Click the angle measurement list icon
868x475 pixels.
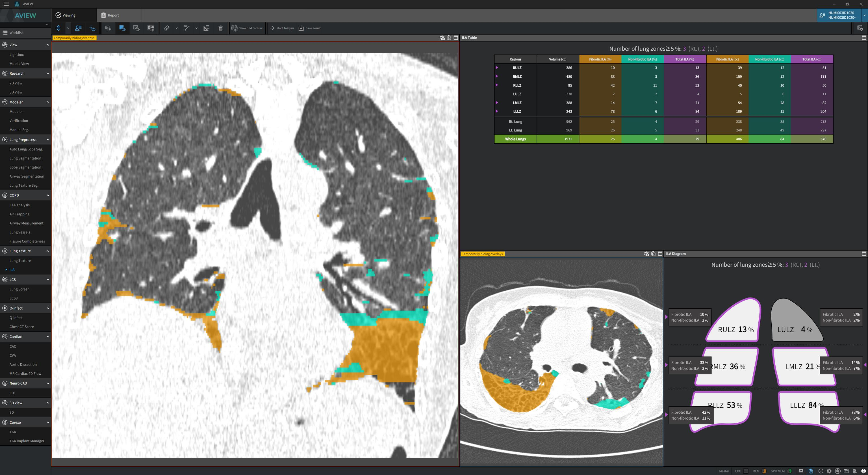(206, 28)
